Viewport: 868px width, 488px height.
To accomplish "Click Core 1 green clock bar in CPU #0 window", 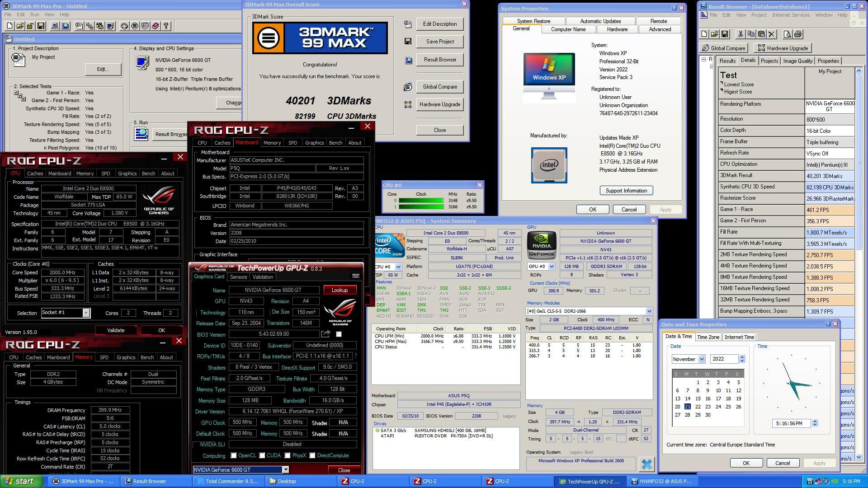I will coord(421,207).
